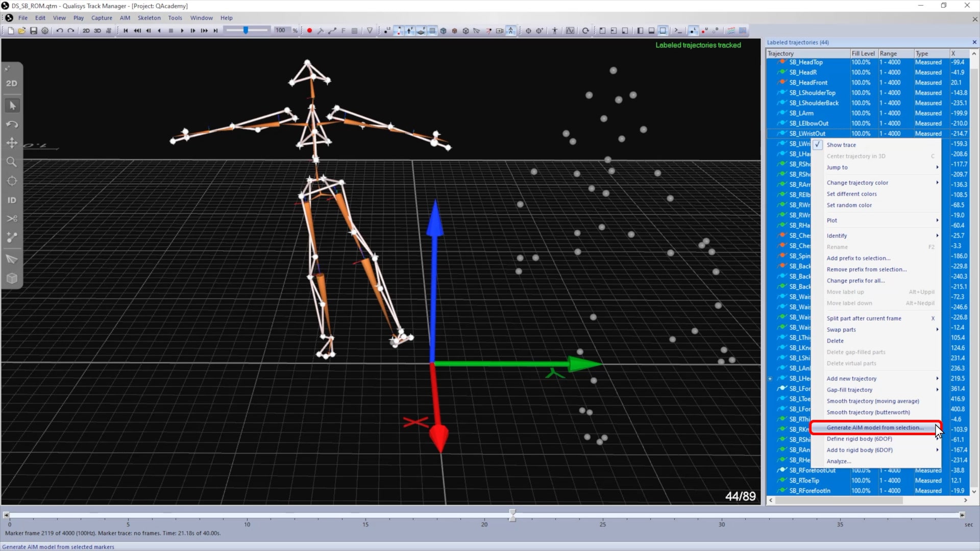Click the red Capture record button
The width and height of the screenshot is (980, 551).
click(x=309, y=31)
